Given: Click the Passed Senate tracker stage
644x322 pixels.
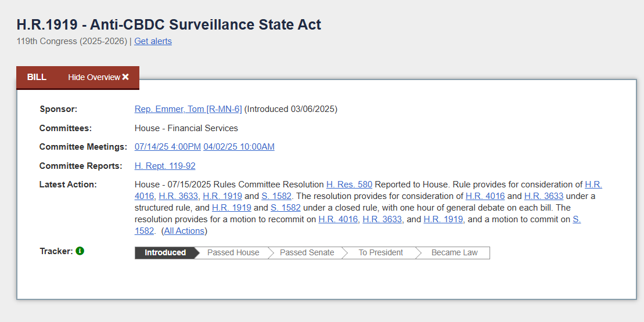Looking at the screenshot, I should point(307,253).
